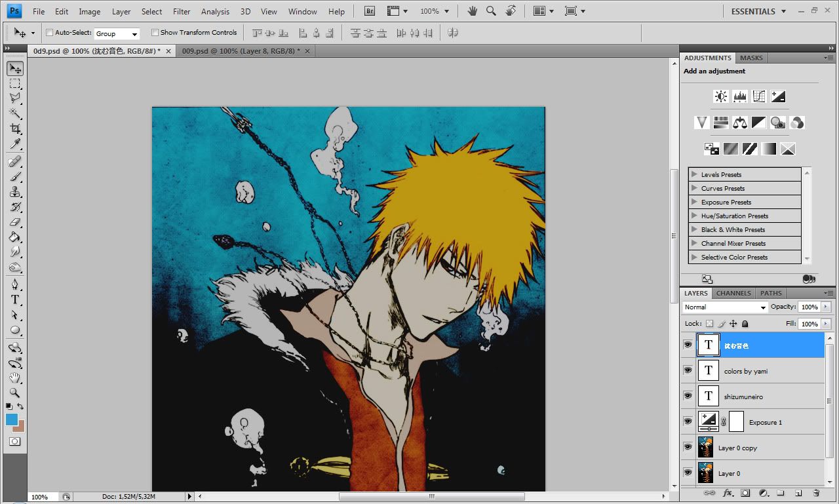Hide the 'colors by yami' layer
The image size is (839, 504).
click(x=688, y=370)
